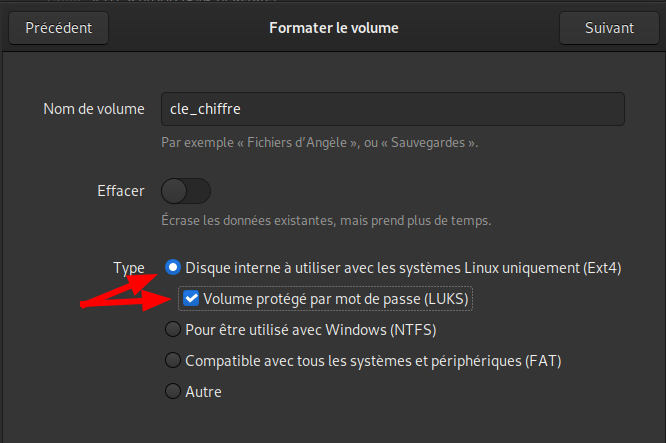Click the Type label text
Screen dimensions: 666x443
click(129, 268)
